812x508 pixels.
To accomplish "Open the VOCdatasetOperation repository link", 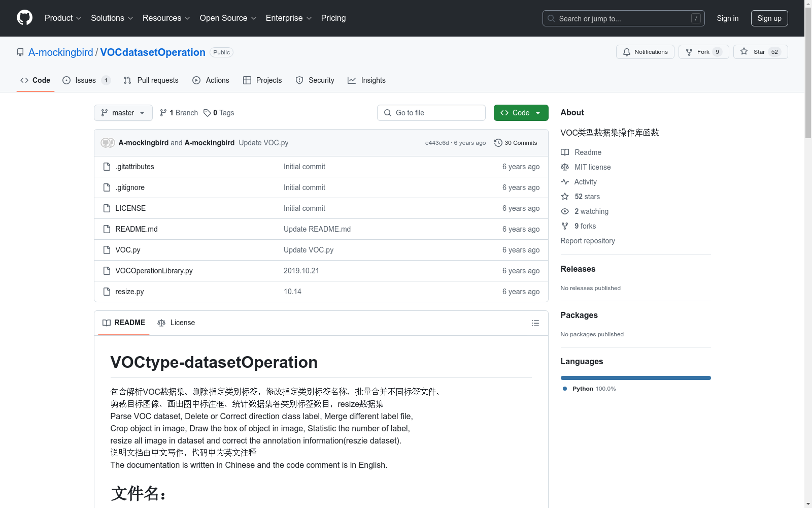I will coord(153,52).
